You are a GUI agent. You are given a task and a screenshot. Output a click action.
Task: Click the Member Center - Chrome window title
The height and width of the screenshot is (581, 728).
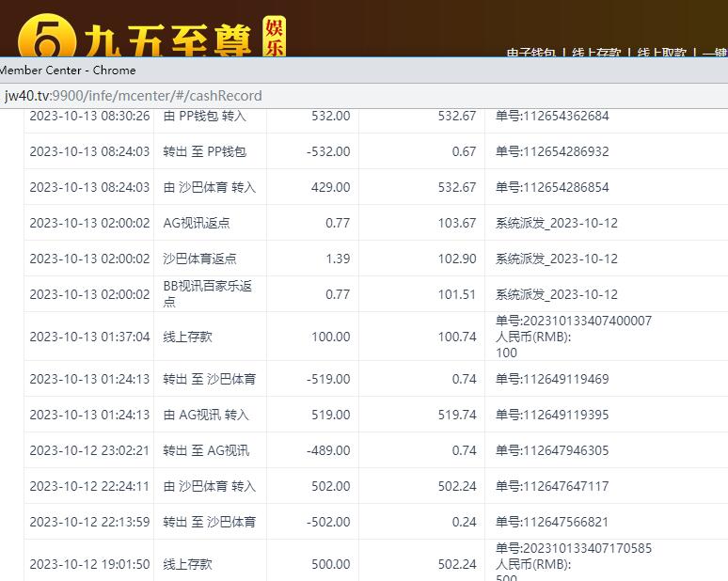click(68, 71)
